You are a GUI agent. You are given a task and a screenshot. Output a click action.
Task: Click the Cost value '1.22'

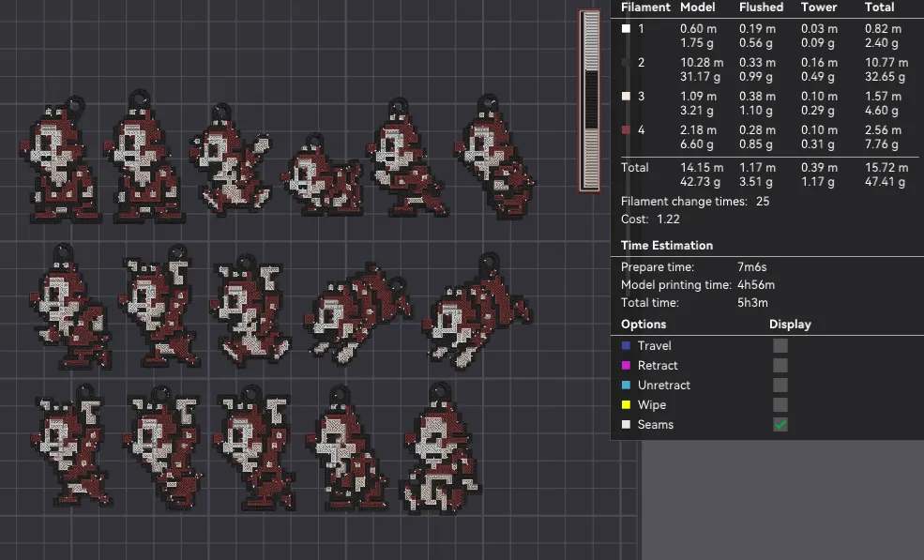click(668, 219)
